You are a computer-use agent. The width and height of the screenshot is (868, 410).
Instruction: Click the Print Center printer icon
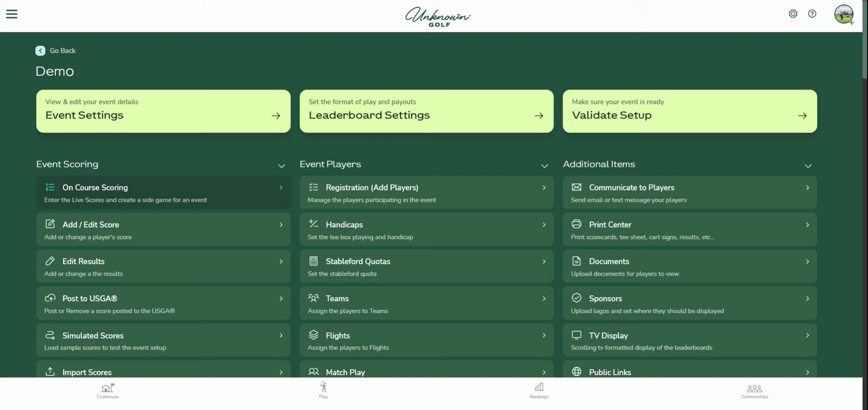[x=577, y=224]
